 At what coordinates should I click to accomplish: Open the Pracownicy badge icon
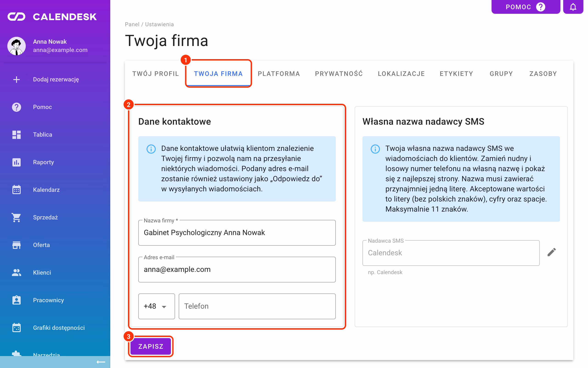[17, 300]
